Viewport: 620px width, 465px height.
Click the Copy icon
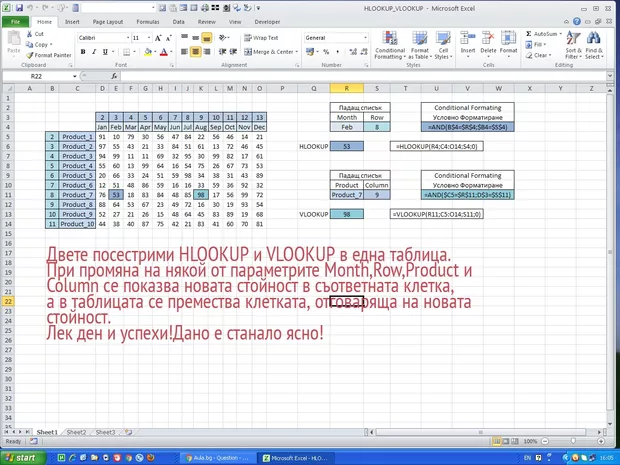tap(29, 45)
